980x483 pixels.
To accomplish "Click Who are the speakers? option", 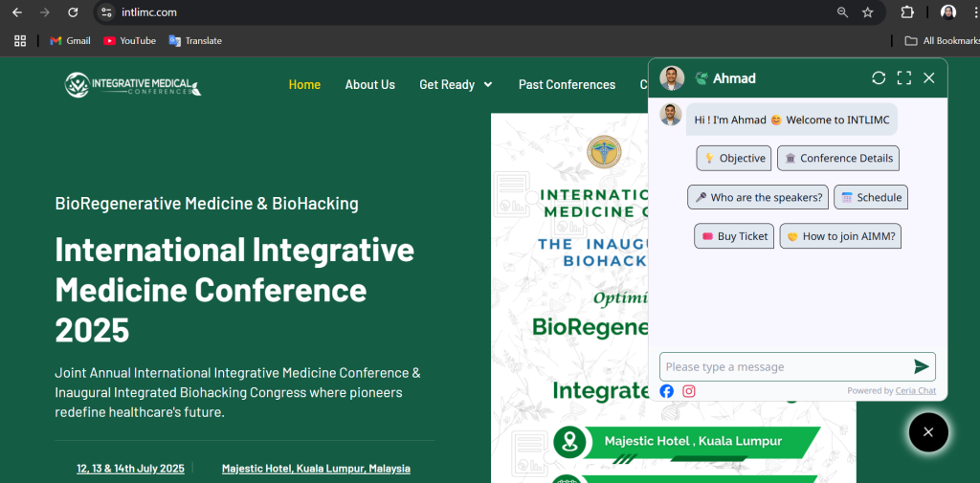I will click(x=757, y=197).
